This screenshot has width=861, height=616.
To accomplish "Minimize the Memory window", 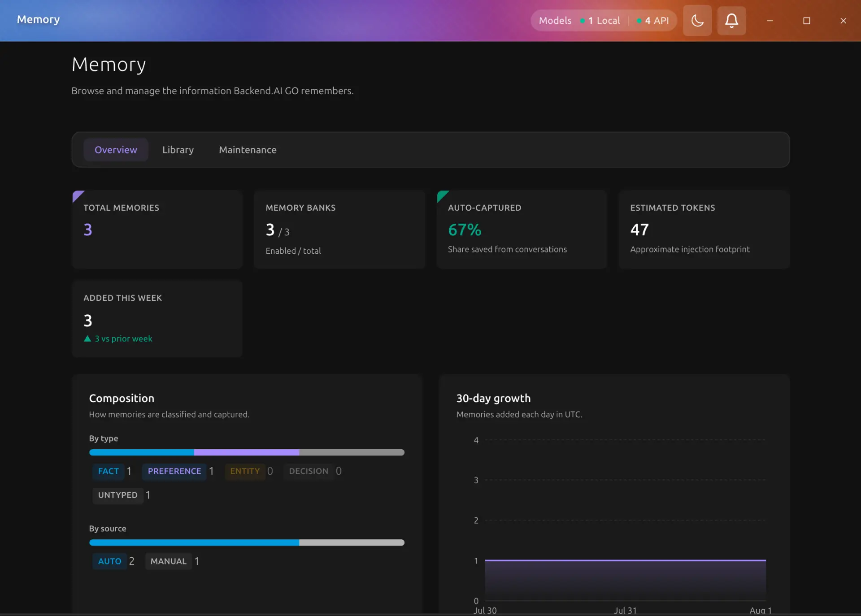I will click(x=770, y=21).
